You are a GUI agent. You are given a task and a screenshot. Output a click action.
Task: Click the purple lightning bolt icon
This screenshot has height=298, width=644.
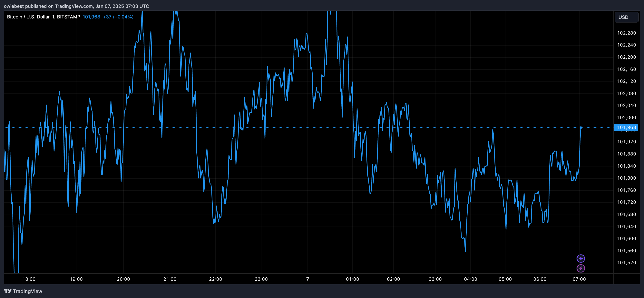[581, 268]
